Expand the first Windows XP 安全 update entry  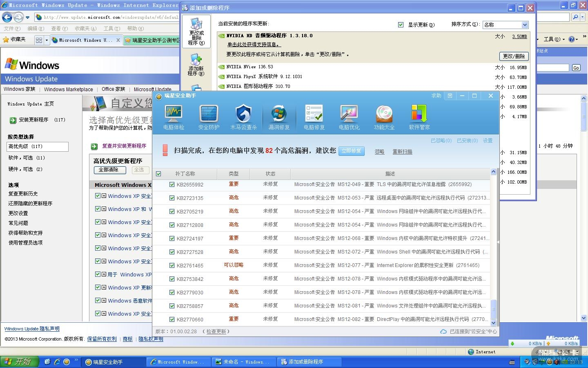[104, 196]
